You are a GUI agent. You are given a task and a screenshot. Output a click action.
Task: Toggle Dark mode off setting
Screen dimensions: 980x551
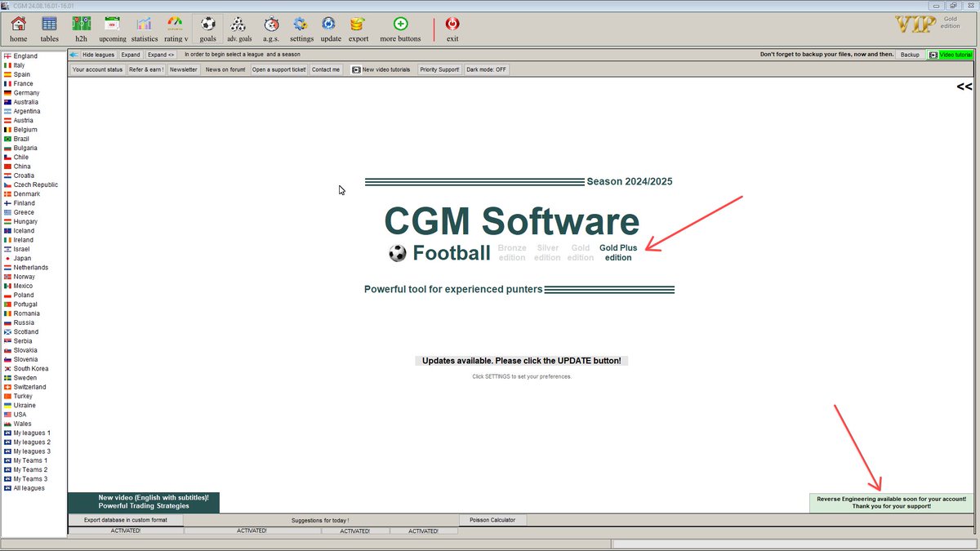pos(486,69)
